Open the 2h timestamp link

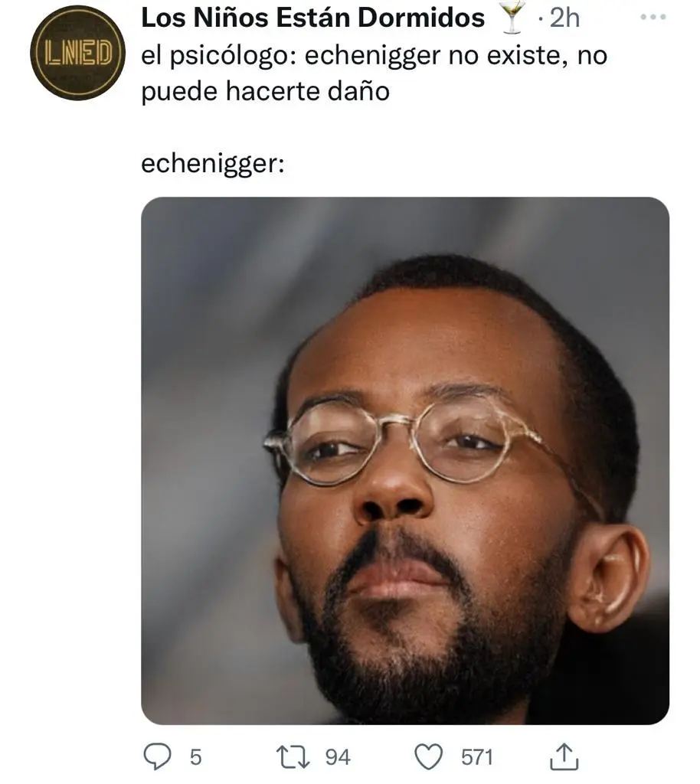point(564,18)
